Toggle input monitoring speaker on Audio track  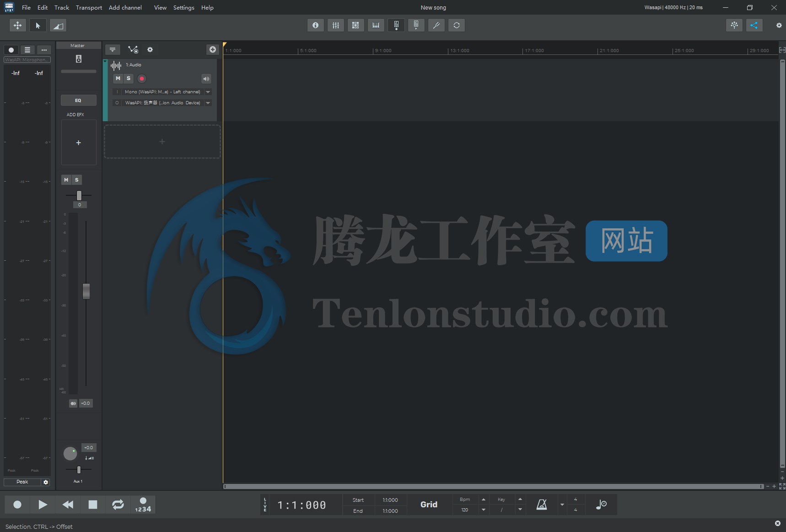coord(206,79)
